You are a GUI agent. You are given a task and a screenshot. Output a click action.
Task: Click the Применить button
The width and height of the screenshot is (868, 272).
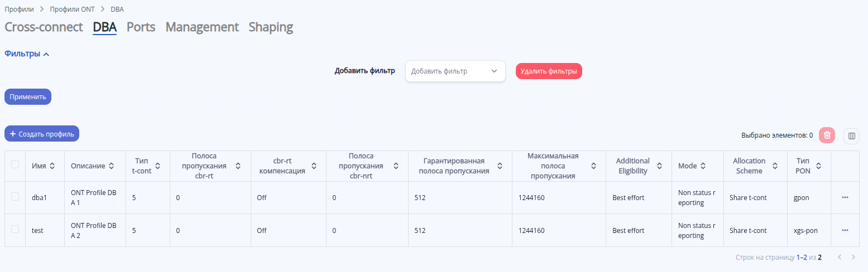click(28, 96)
